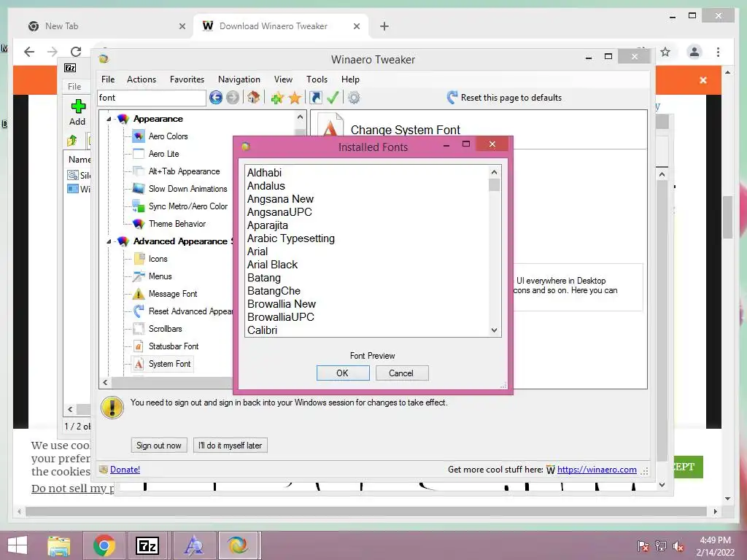
Task: Click the green checkmark toolbar icon
Action: 333,98
